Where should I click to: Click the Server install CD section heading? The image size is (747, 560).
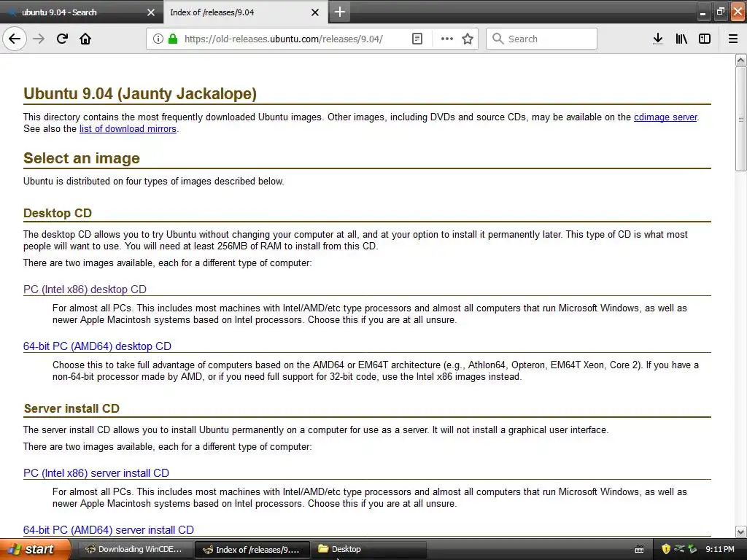[x=71, y=408]
